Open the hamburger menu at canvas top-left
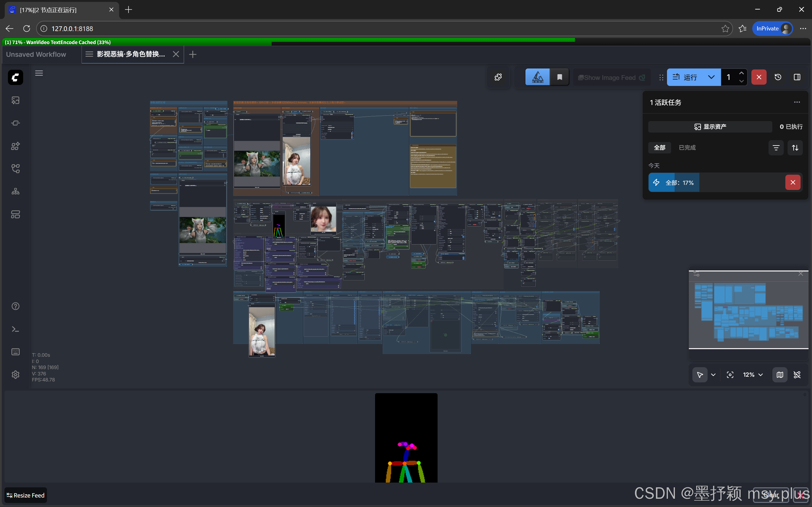Viewport: 812px width, 507px height. (x=39, y=73)
